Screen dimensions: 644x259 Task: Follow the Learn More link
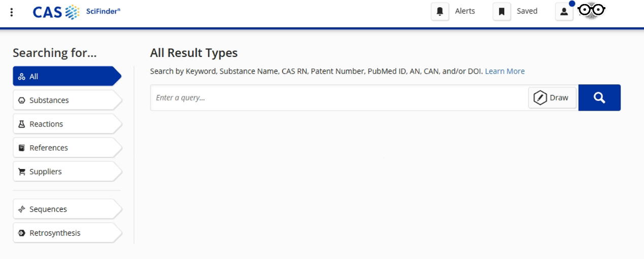pos(505,71)
